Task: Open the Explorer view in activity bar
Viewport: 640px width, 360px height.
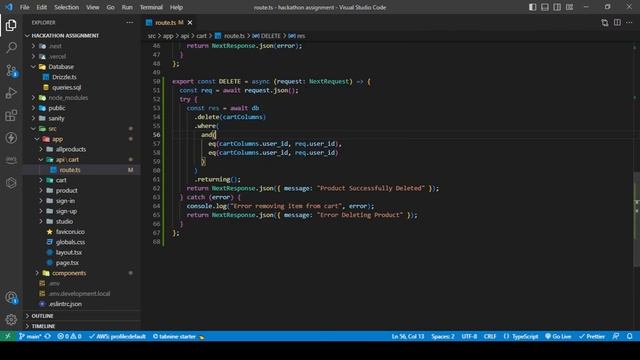Action: (x=11, y=25)
